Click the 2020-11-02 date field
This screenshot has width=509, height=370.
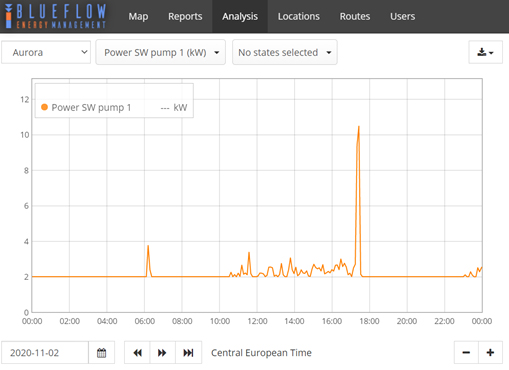(45, 352)
